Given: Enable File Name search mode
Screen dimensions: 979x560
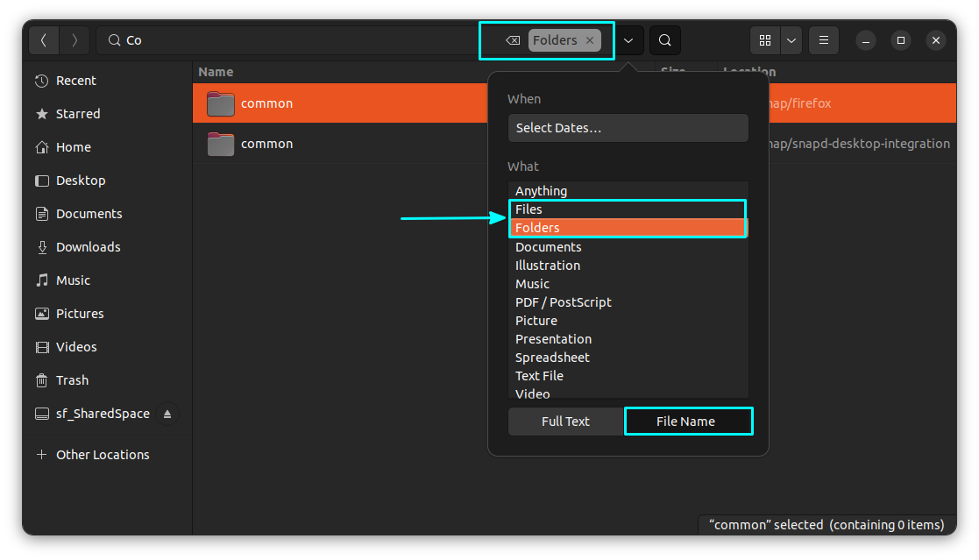Looking at the screenshot, I should click(688, 421).
